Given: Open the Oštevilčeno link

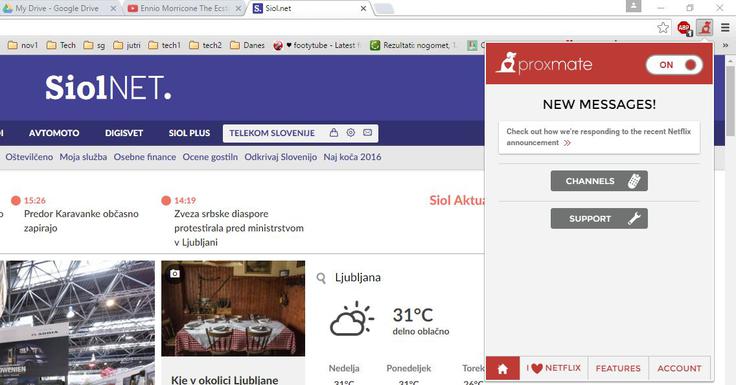Looking at the screenshot, I should click(29, 157).
